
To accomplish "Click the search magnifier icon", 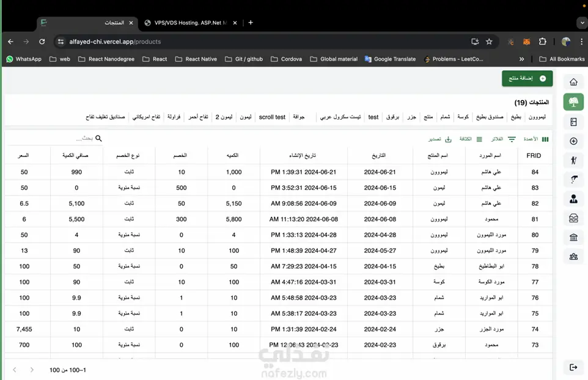I will point(98,138).
